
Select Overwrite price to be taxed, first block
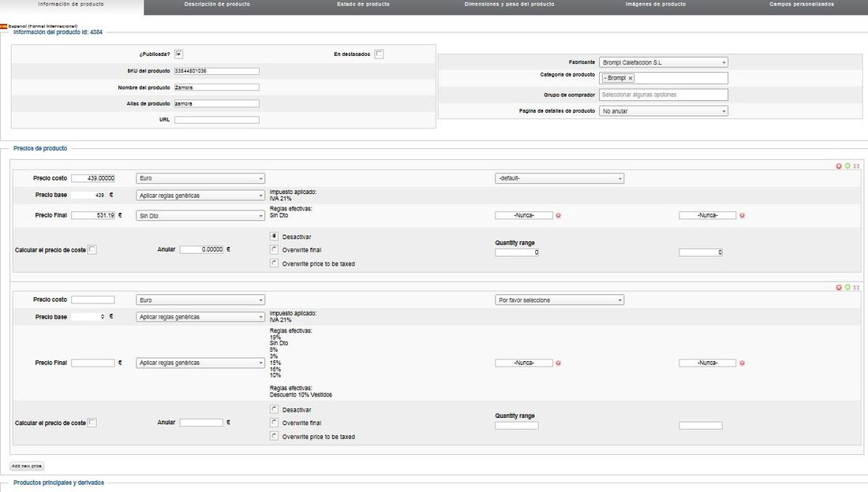[x=274, y=263]
